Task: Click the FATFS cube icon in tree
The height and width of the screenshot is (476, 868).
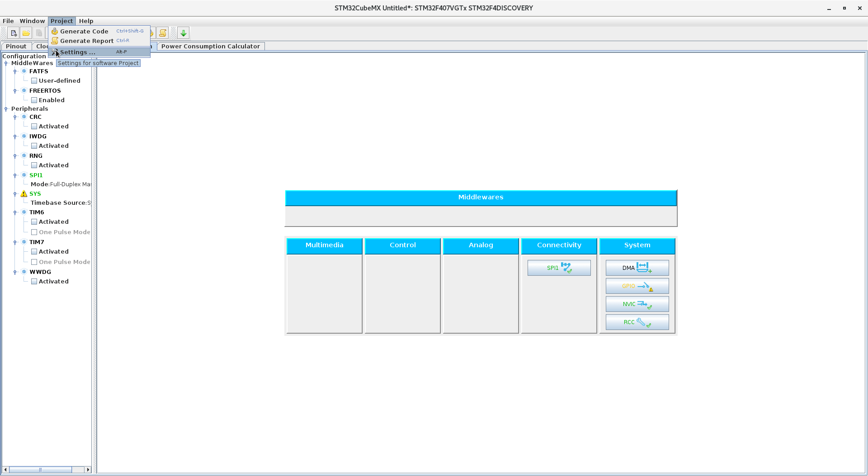Action: coord(24,71)
